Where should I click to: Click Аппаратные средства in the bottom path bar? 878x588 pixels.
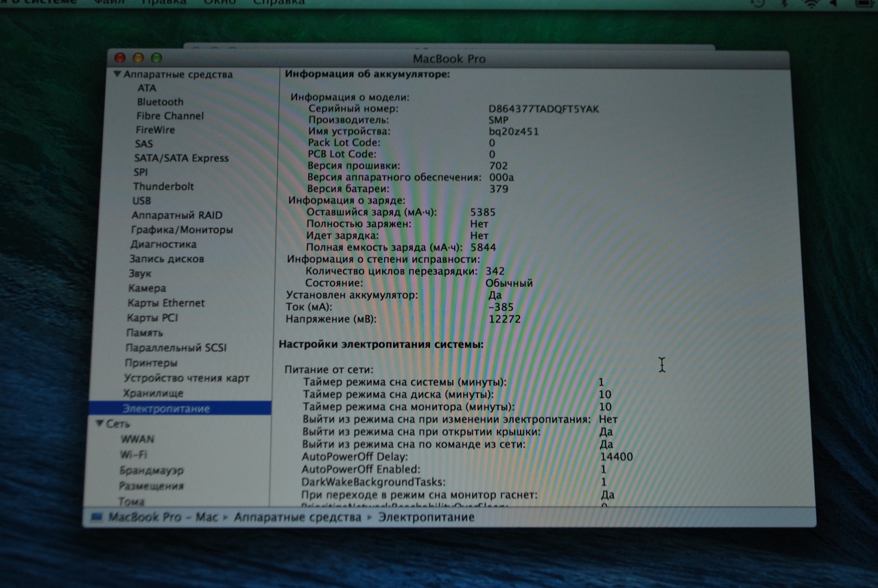click(298, 517)
